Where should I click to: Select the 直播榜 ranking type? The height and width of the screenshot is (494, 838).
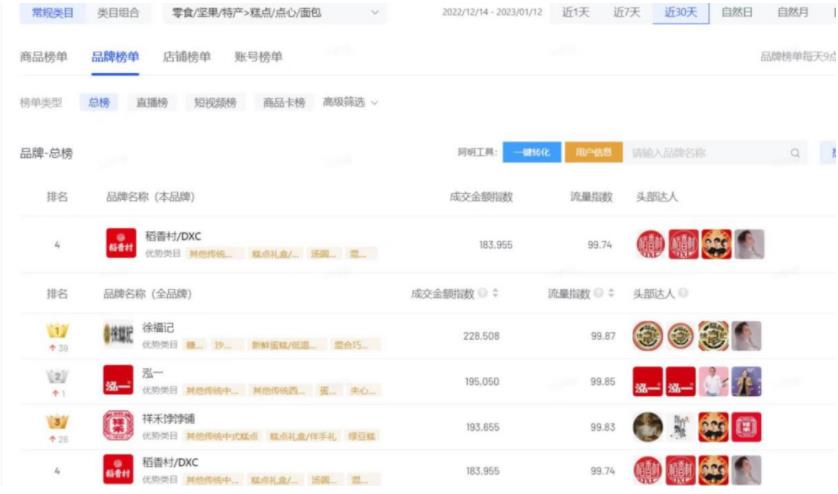(x=152, y=102)
